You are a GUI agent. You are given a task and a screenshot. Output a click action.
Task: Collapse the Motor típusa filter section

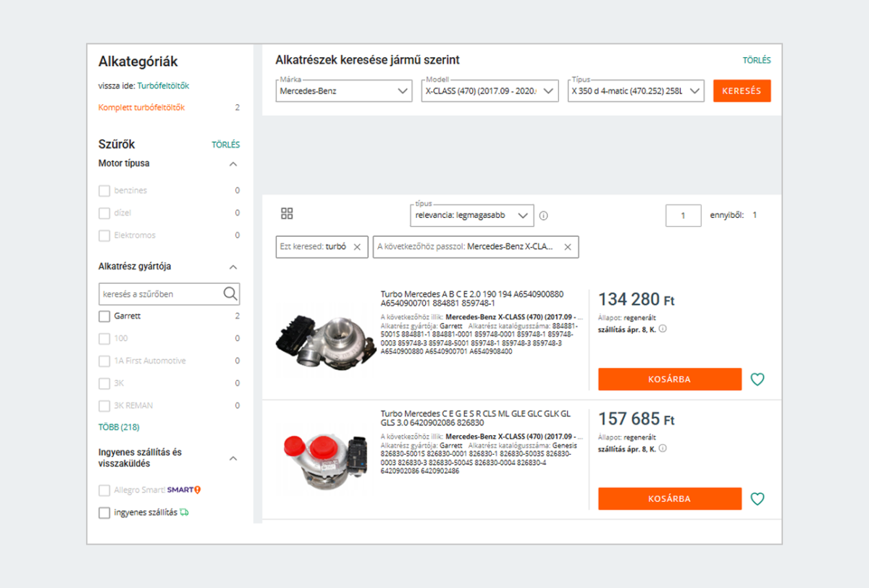pos(233,164)
